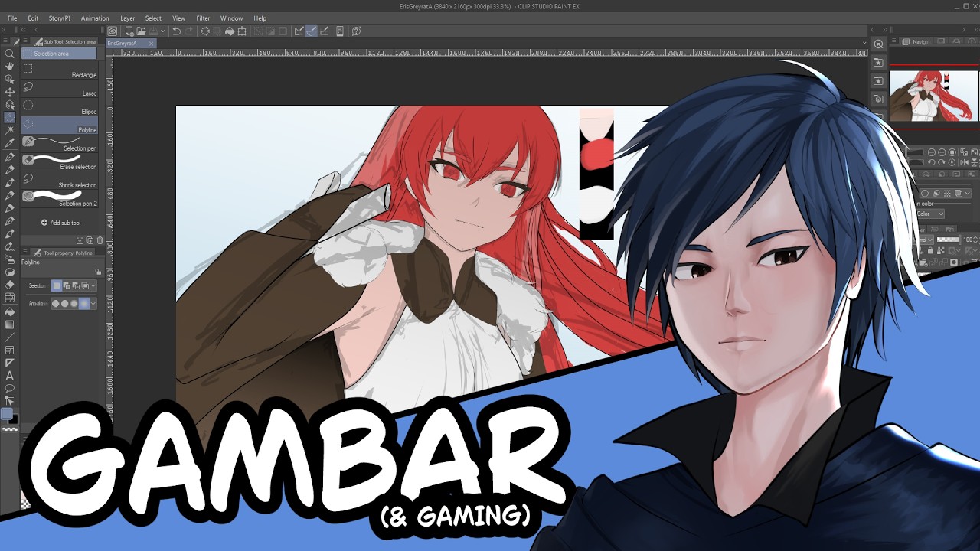This screenshot has height=551, width=980.
Task: Select the straight line Figure tool
Action: [9, 337]
